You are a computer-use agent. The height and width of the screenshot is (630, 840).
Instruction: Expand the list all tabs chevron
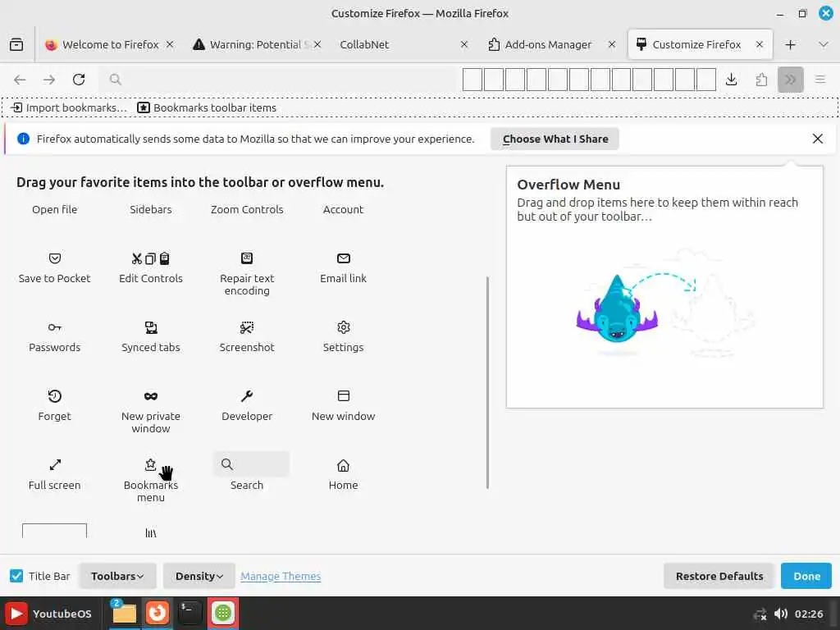point(824,44)
